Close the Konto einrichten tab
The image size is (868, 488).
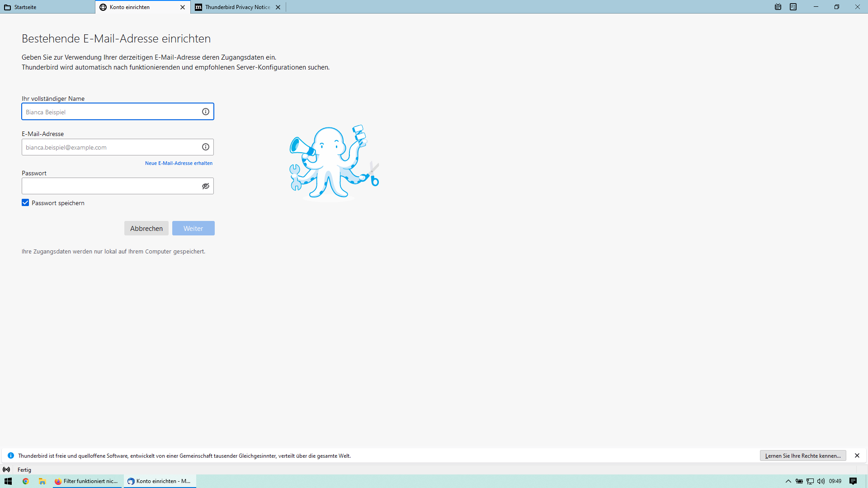click(x=183, y=7)
